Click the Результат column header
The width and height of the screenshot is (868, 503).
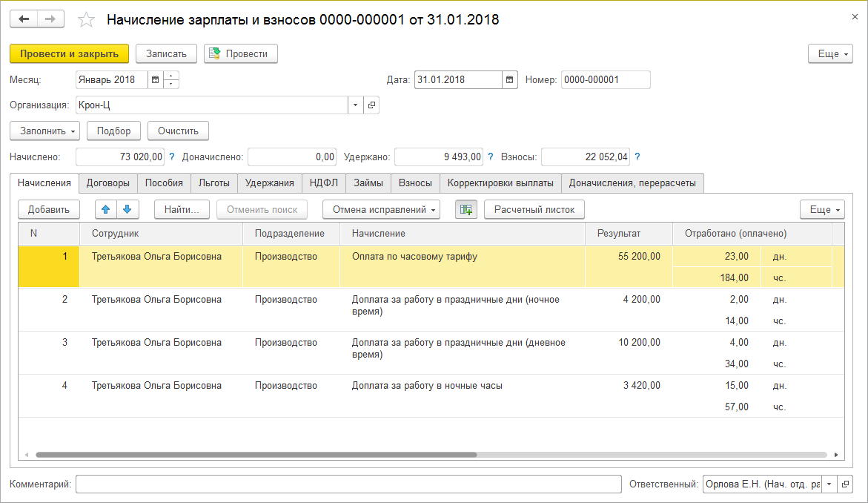click(x=629, y=233)
